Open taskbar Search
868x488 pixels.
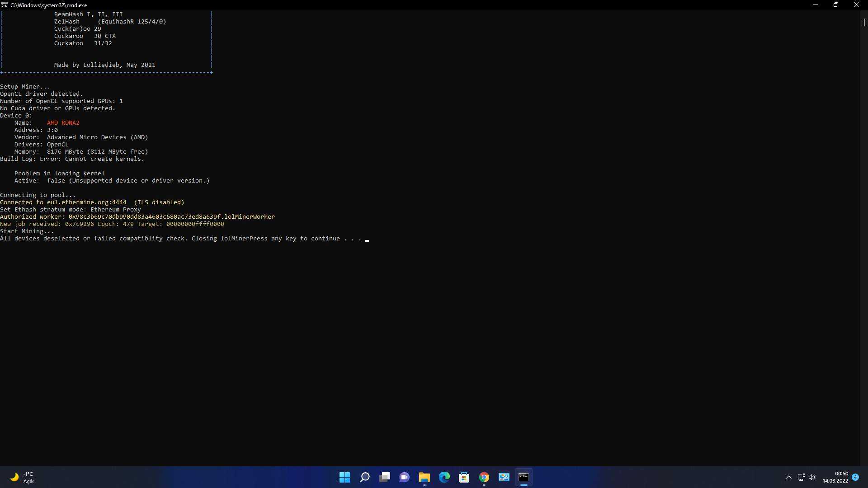coord(365,477)
